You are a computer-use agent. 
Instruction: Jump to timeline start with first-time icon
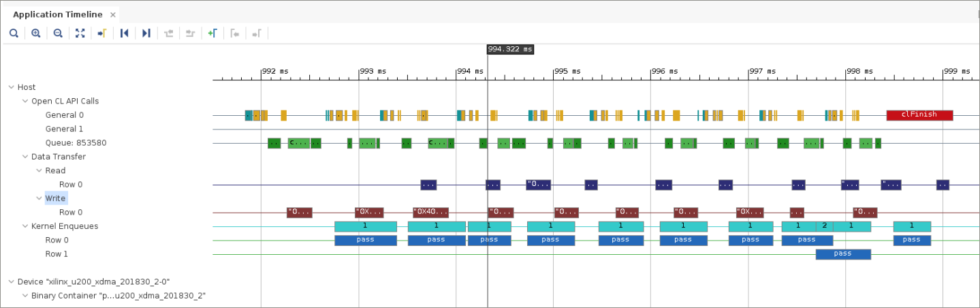124,33
